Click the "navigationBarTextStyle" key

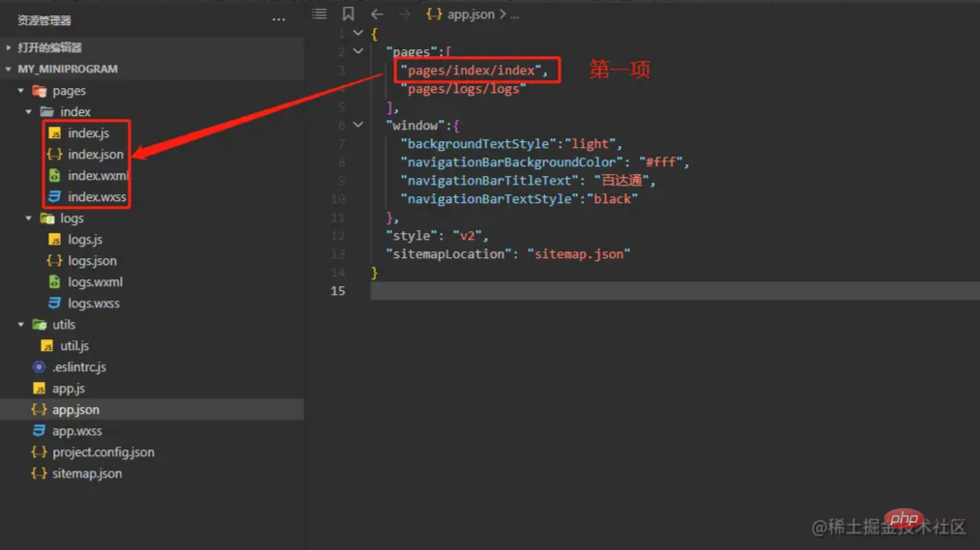[490, 199]
